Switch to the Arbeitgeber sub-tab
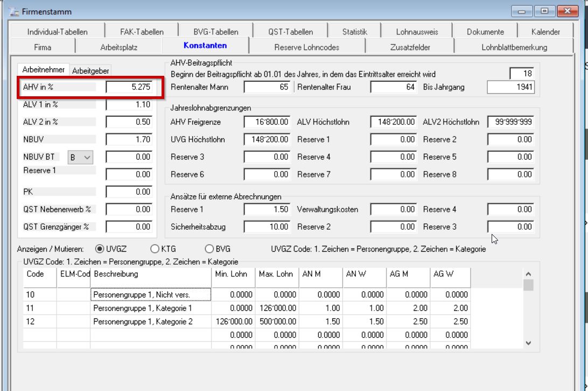Screen dimensions: 588x391 90,70
